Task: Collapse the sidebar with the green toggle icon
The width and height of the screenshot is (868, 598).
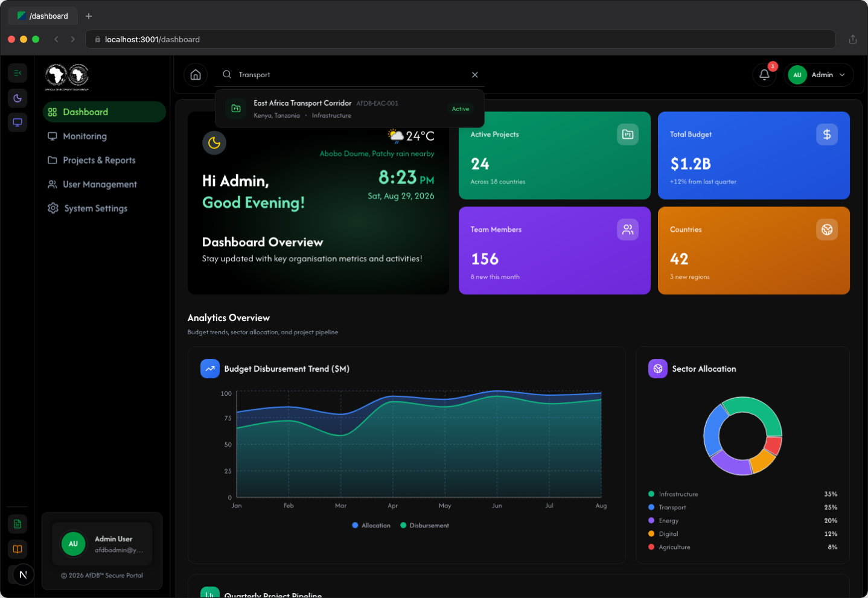Action: [18, 73]
